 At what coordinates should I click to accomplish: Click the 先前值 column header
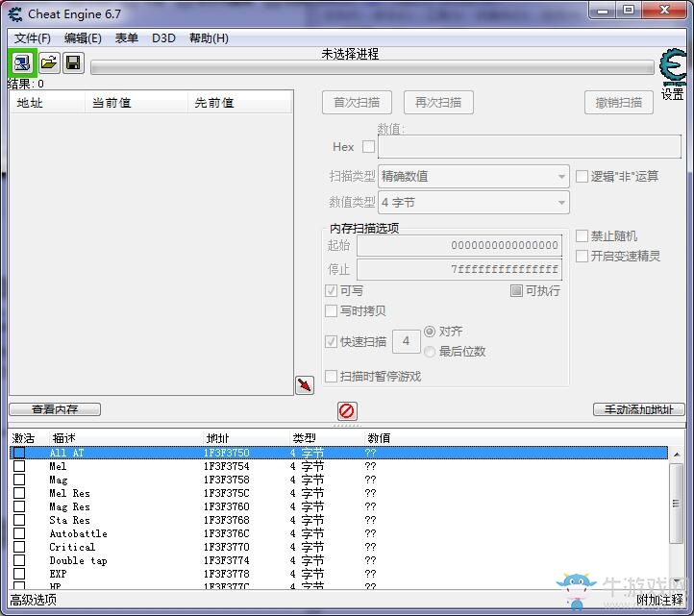[239, 103]
